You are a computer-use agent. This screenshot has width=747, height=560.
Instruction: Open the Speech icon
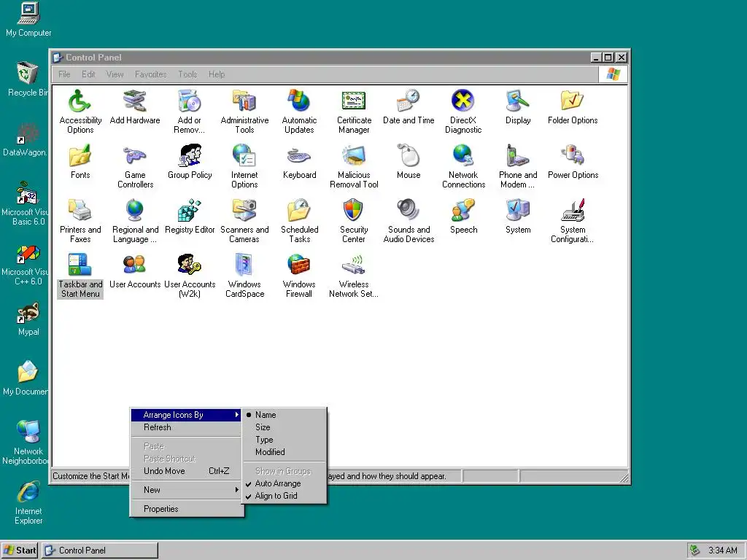point(463,211)
